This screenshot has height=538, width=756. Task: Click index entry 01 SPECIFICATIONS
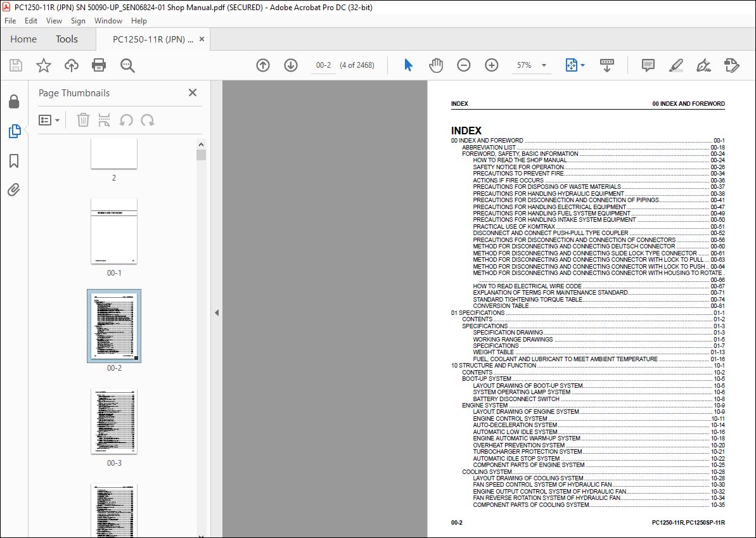pos(478,312)
